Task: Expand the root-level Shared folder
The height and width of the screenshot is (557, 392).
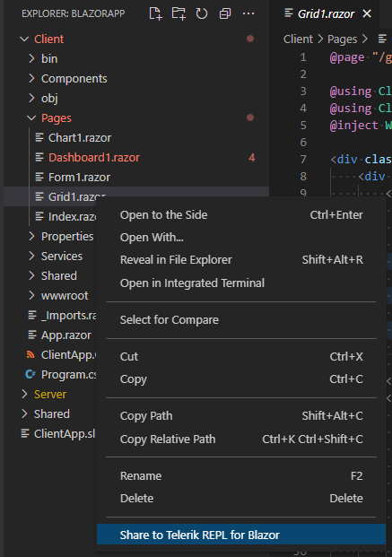Action: click(x=24, y=413)
